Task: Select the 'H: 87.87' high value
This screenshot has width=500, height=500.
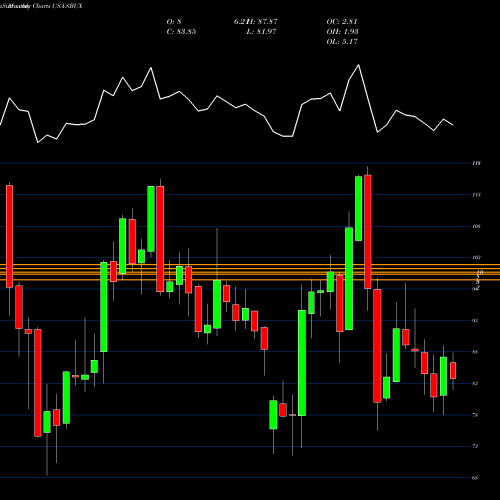Action: click(x=263, y=22)
